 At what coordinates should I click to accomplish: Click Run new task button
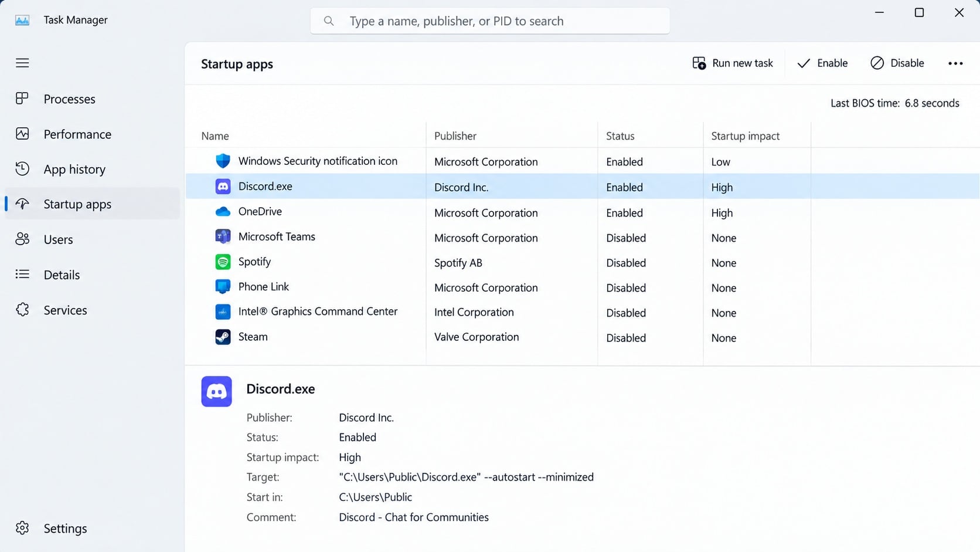pyautogui.click(x=733, y=63)
